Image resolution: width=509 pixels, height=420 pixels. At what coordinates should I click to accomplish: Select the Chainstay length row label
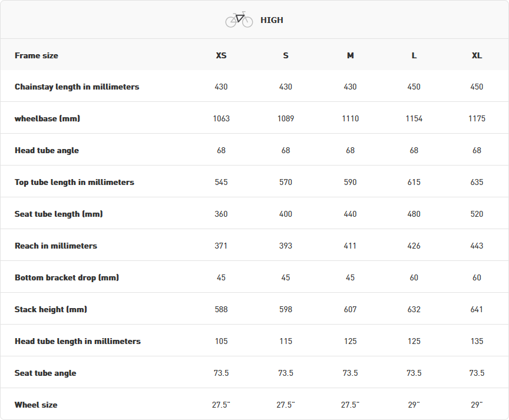pyautogui.click(x=77, y=87)
